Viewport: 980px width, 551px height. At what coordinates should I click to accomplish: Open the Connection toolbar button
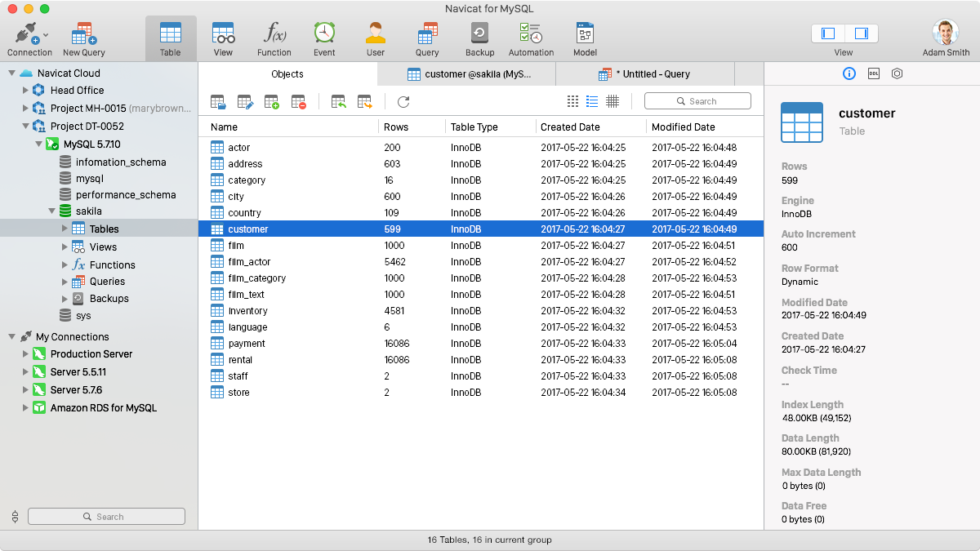(29, 38)
